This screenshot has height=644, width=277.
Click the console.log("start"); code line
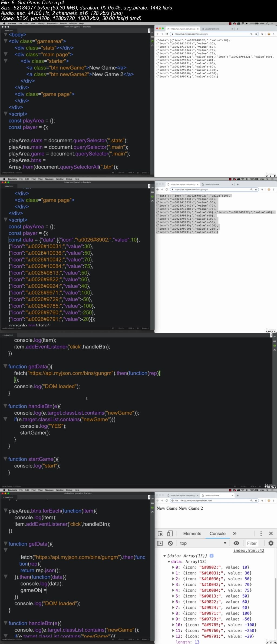point(37,466)
